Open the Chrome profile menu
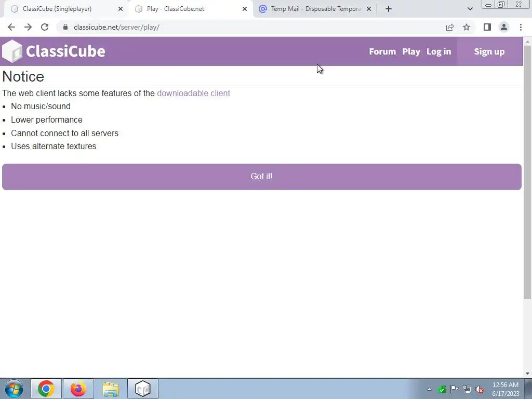 pyautogui.click(x=504, y=27)
